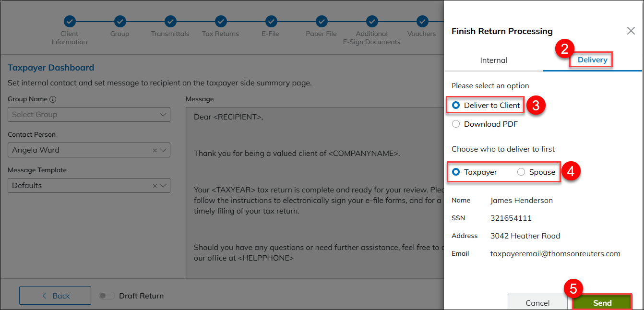Open the Delivery tab
The image size is (644, 310).
[x=592, y=60]
